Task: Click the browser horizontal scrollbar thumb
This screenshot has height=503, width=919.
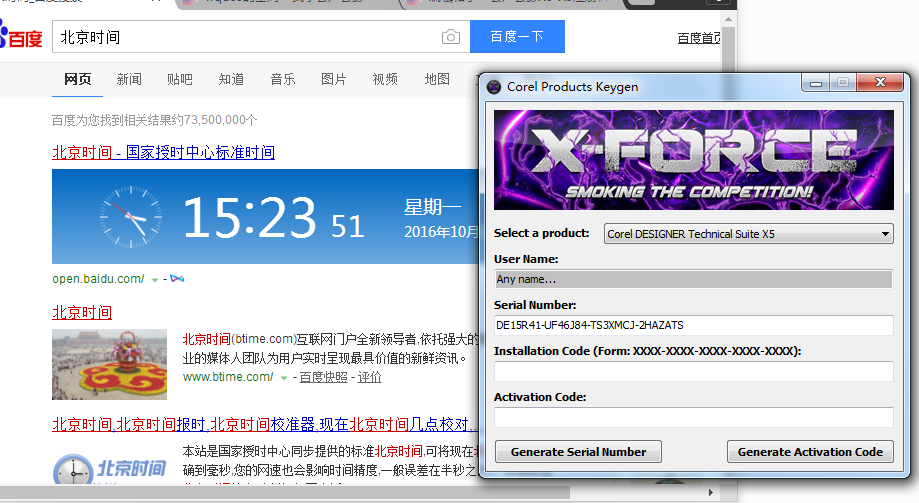Action: click(x=285, y=493)
